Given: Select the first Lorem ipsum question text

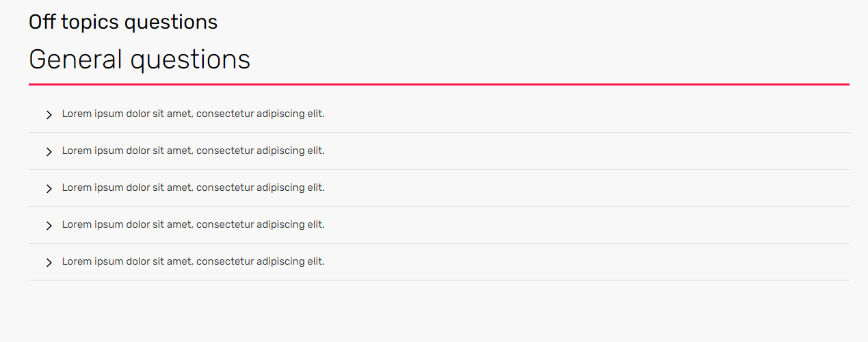Looking at the screenshot, I should pyautogui.click(x=193, y=114).
